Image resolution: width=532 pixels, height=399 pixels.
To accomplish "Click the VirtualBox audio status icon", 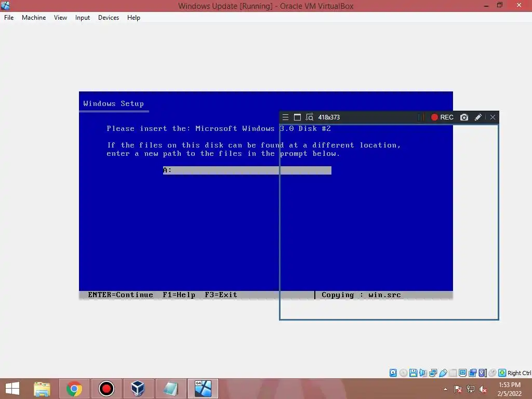I will coord(423,373).
